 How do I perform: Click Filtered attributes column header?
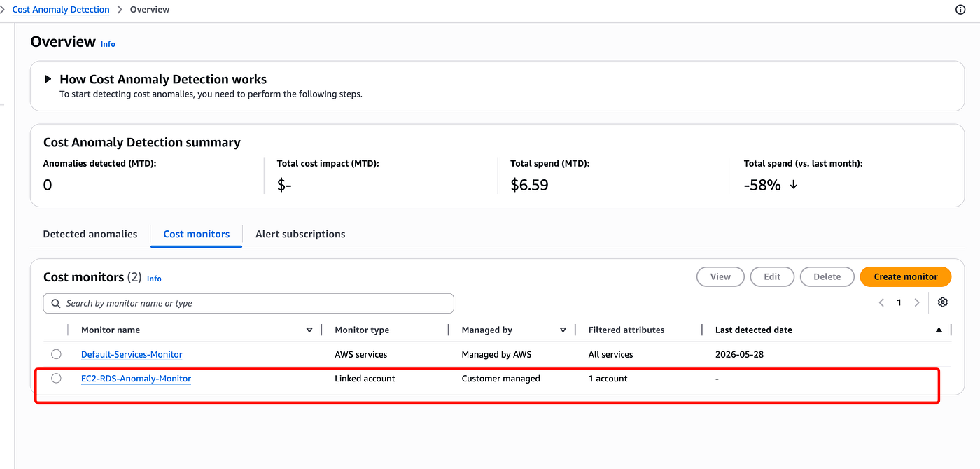[626, 330]
